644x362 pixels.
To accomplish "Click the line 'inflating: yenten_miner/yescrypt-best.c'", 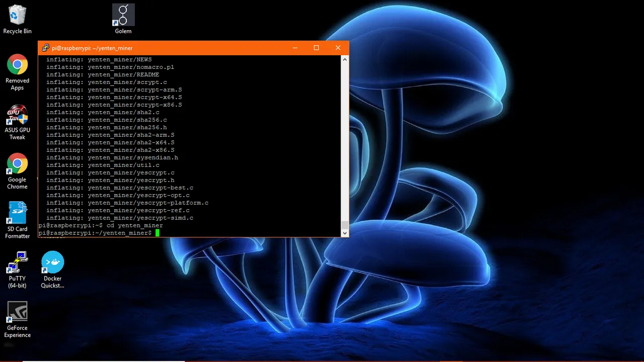I will click(120, 188).
